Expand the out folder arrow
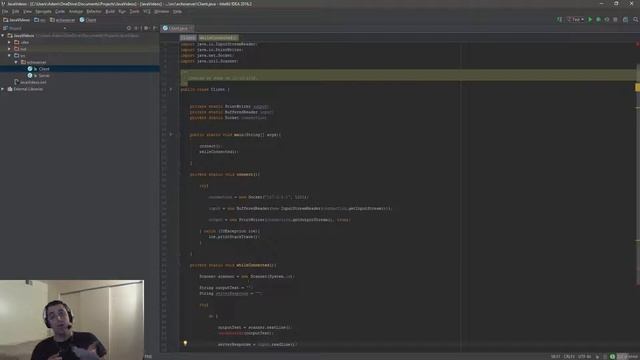The width and height of the screenshot is (640, 360). pyautogui.click(x=9, y=49)
